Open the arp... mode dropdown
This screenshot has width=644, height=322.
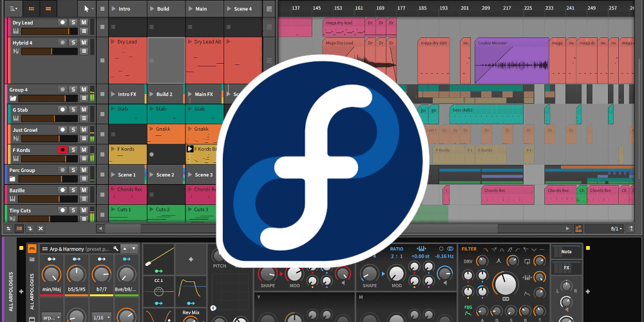point(52,317)
